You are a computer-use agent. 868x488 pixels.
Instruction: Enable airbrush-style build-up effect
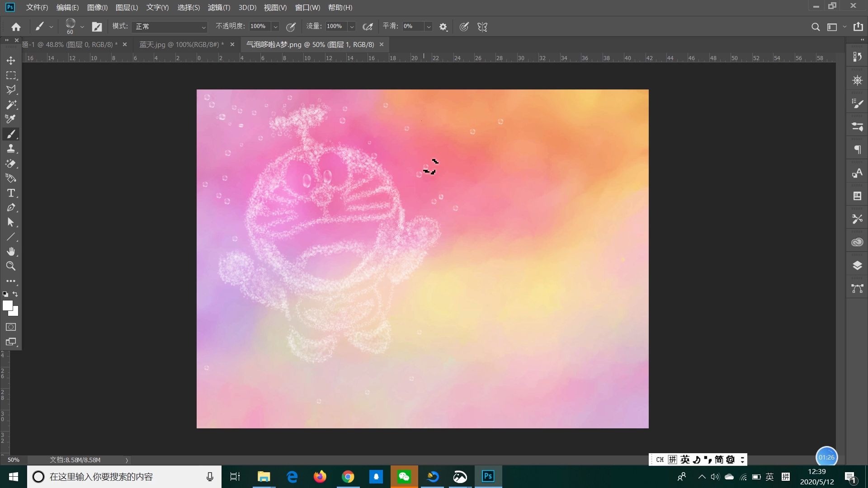point(368,27)
